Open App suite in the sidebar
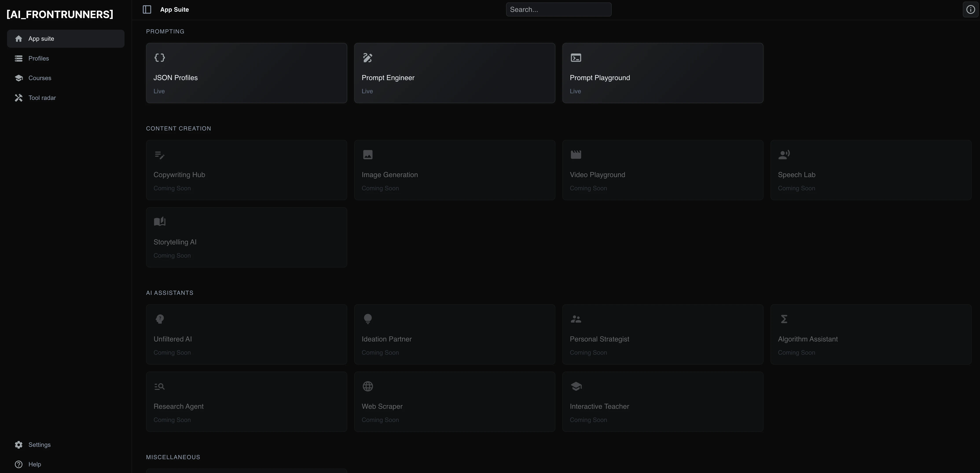The width and height of the screenshot is (980, 473). pos(66,39)
